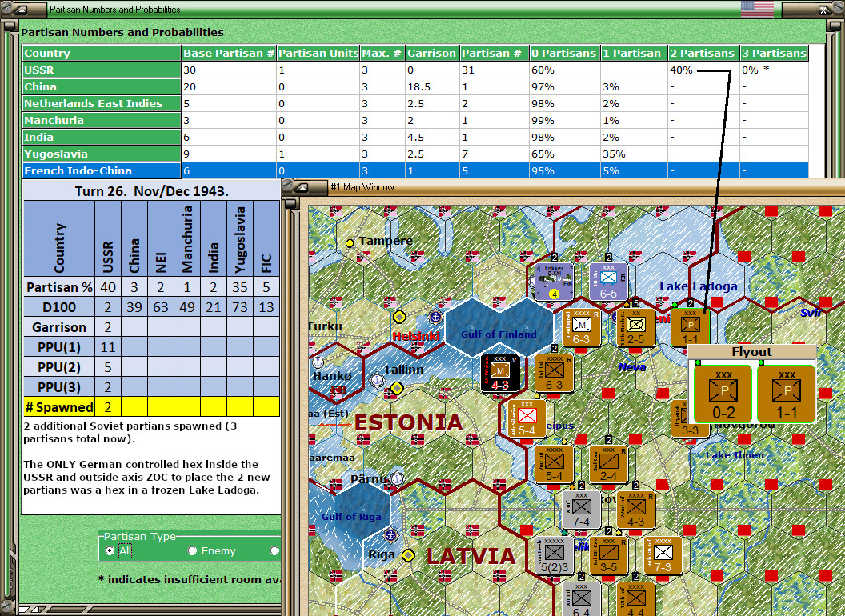Click the 0 Partisans column header
This screenshot has height=616, width=845.
(564, 53)
